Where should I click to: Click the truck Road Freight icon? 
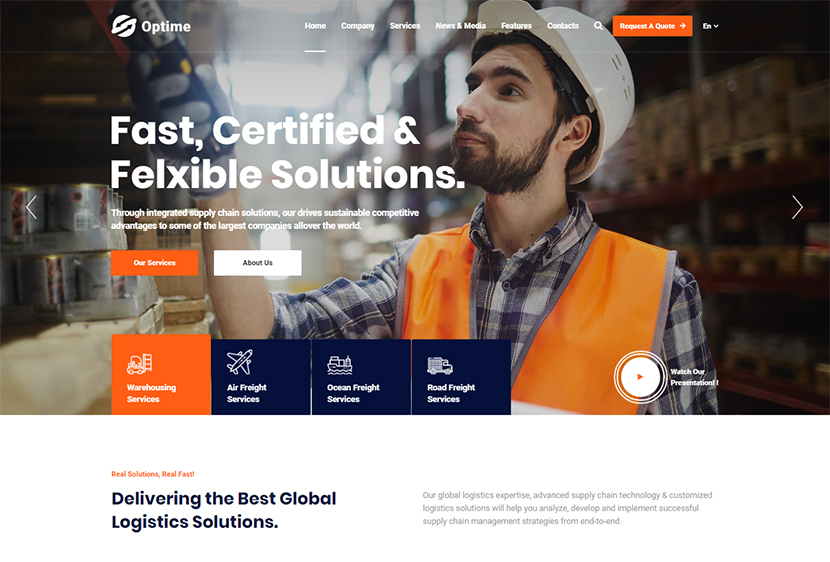pyautogui.click(x=440, y=365)
